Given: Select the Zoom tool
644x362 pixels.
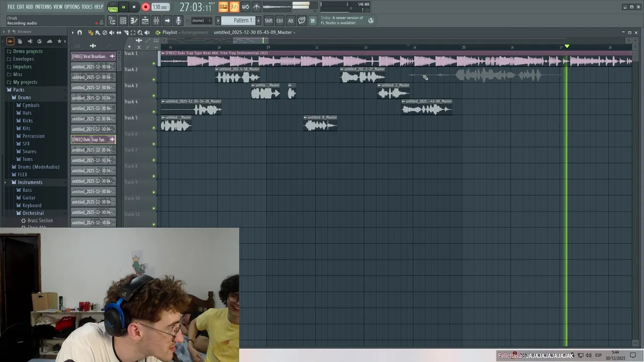Looking at the screenshot, I should tap(140, 33).
